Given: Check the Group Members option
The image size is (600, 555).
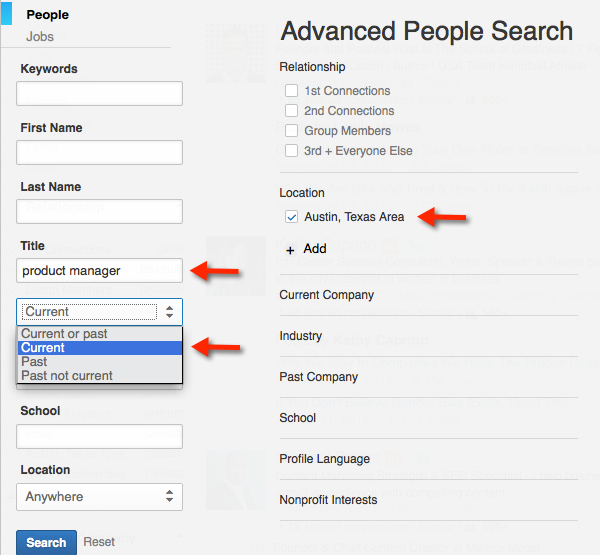Looking at the screenshot, I should (292, 131).
